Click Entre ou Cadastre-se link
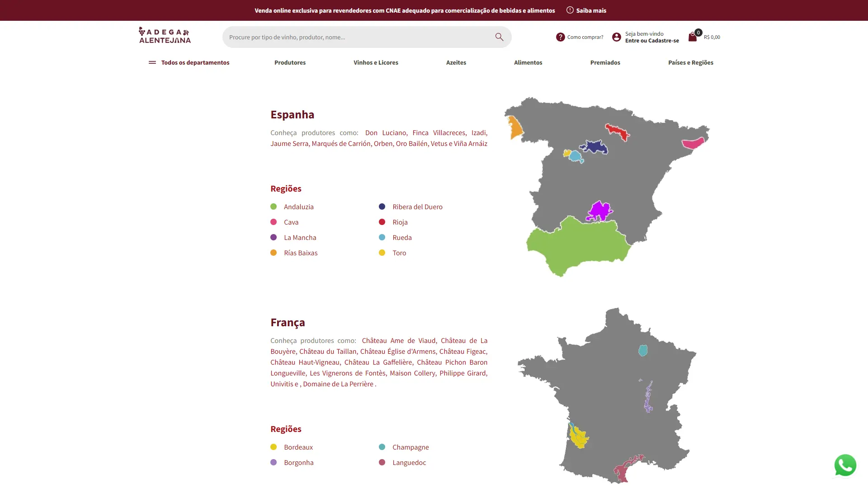This screenshot has width=868, height=488. click(652, 41)
